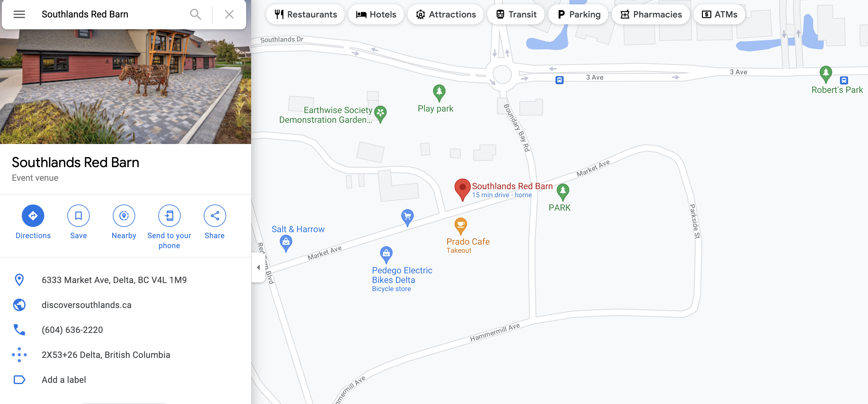Click the Prado Cafe map pin

click(460, 226)
